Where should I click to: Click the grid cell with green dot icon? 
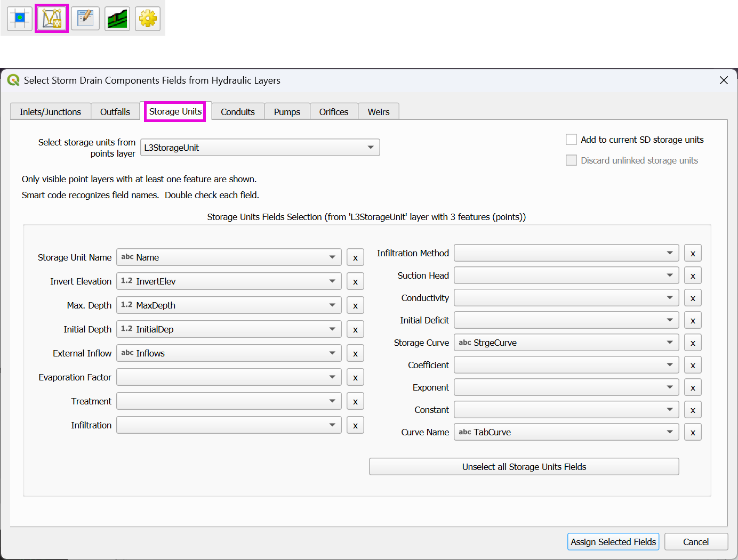pyautogui.click(x=20, y=19)
